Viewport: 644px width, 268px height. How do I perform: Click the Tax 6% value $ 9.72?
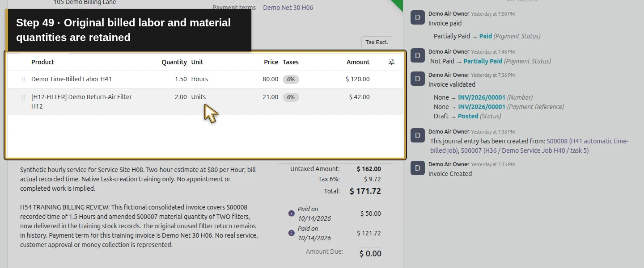(x=373, y=179)
